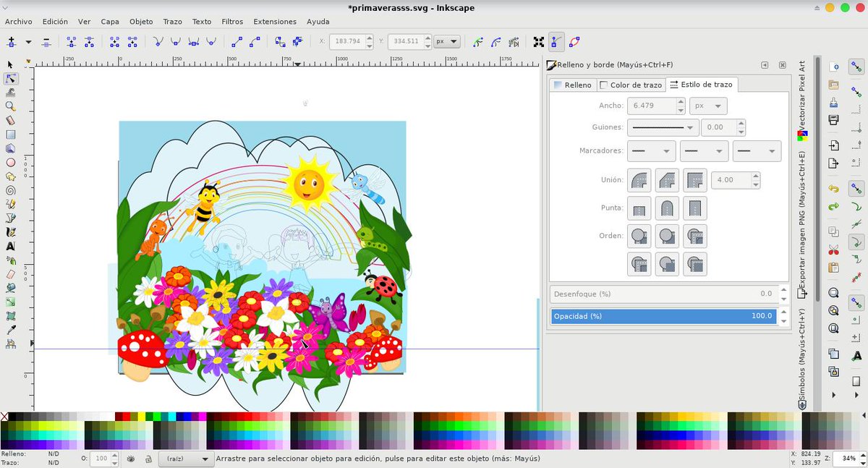Viewport: 868px width, 468px height.
Task: Open the Archivo menu
Action: (x=18, y=22)
